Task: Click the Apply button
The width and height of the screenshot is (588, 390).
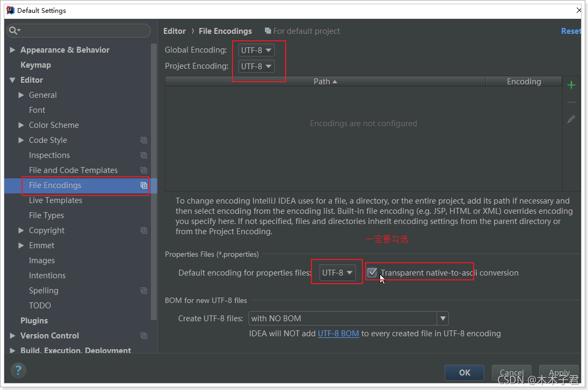Action: point(559,372)
